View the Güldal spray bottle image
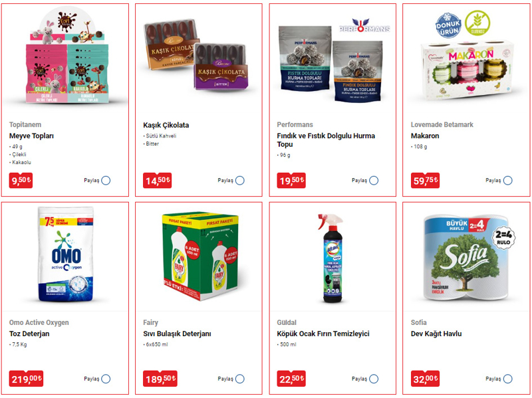Viewport: 532px width, 398px height. tap(332, 258)
